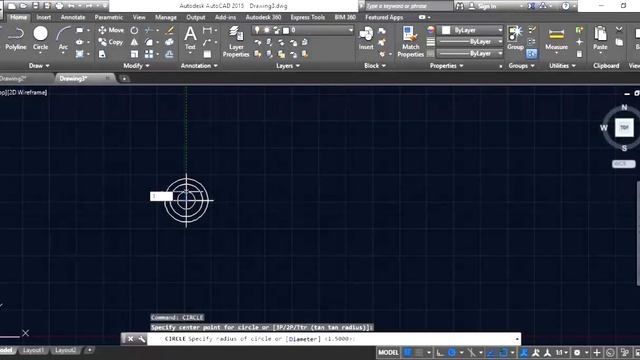Click the Move tool in Modify panel
This screenshot has height=360, width=640.
111,30
